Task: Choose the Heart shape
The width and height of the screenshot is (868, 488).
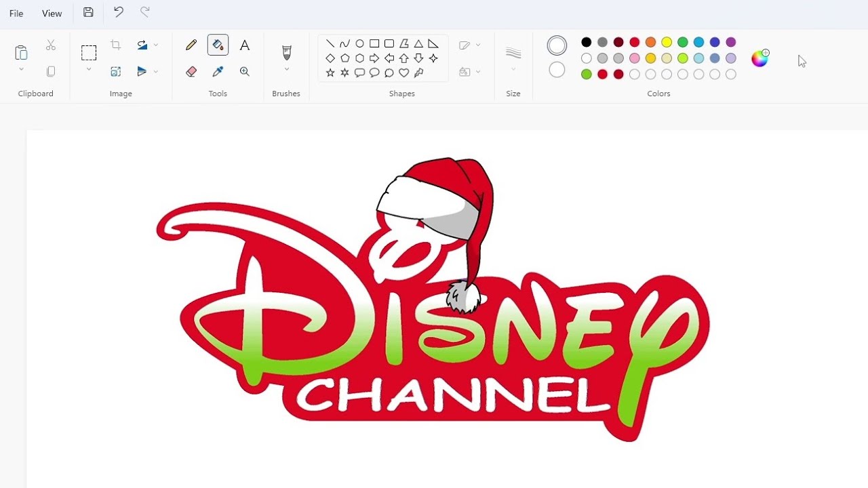Action: 404,73
